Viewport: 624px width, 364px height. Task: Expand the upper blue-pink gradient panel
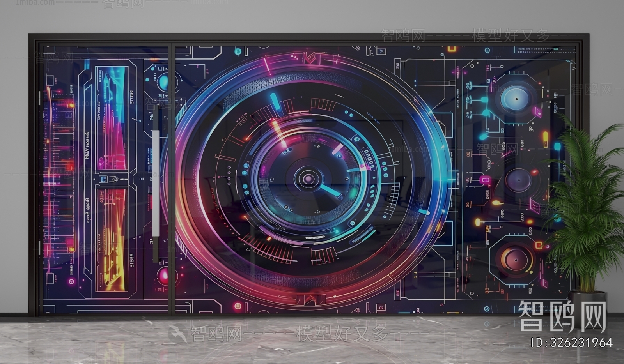tap(112, 118)
